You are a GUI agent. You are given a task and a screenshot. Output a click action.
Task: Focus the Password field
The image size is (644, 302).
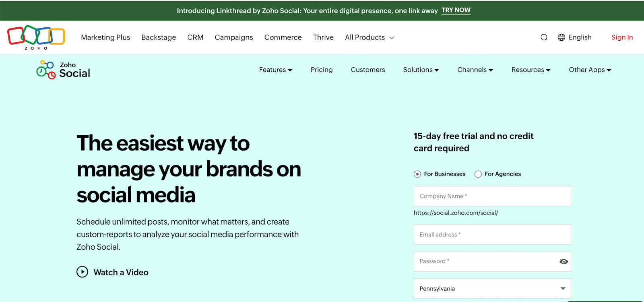pyautogui.click(x=492, y=262)
